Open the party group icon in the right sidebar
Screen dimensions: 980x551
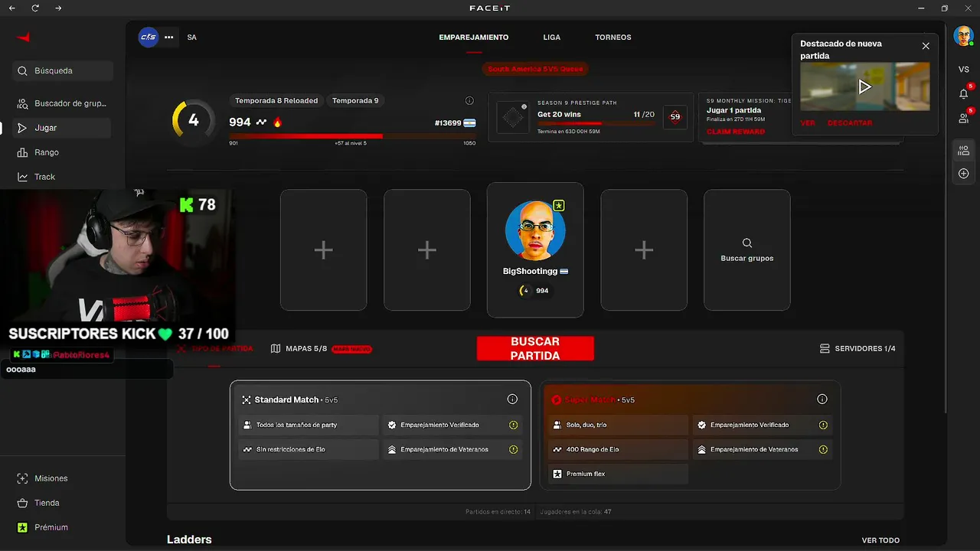[964, 151]
